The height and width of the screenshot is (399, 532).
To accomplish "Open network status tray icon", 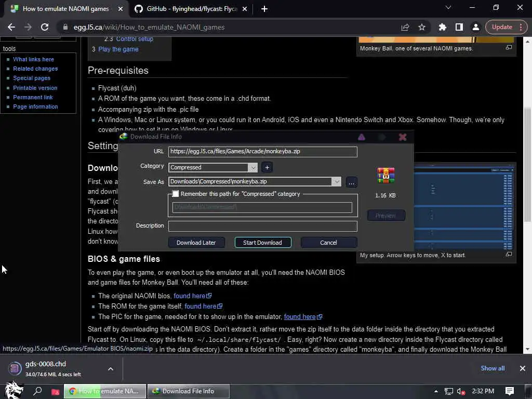I will click(x=448, y=392).
